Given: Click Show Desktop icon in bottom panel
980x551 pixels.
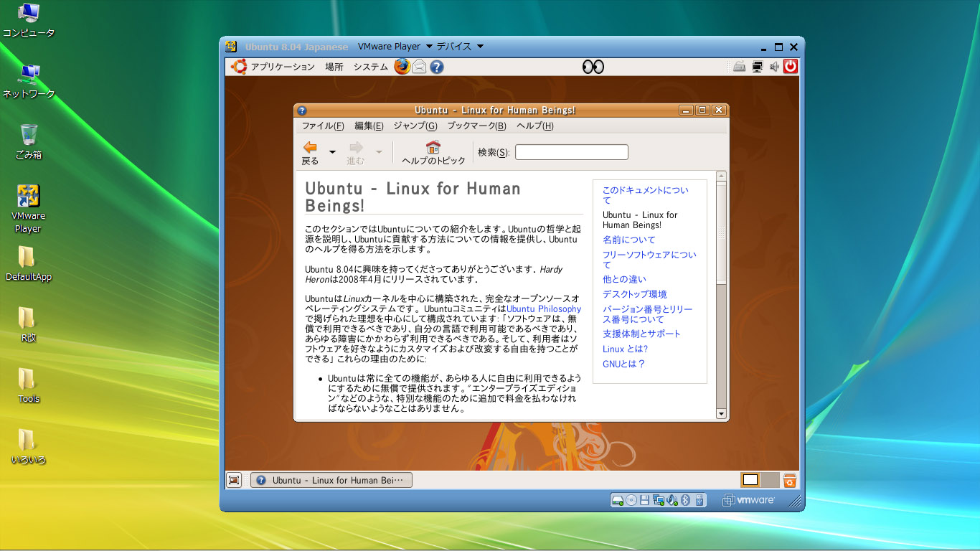Looking at the screenshot, I should [234, 480].
